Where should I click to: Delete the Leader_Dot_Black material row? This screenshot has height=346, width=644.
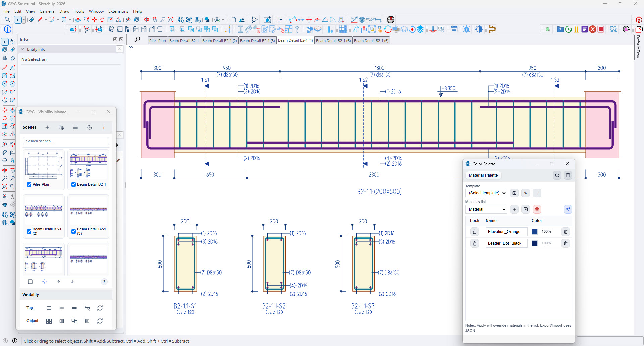tap(566, 243)
